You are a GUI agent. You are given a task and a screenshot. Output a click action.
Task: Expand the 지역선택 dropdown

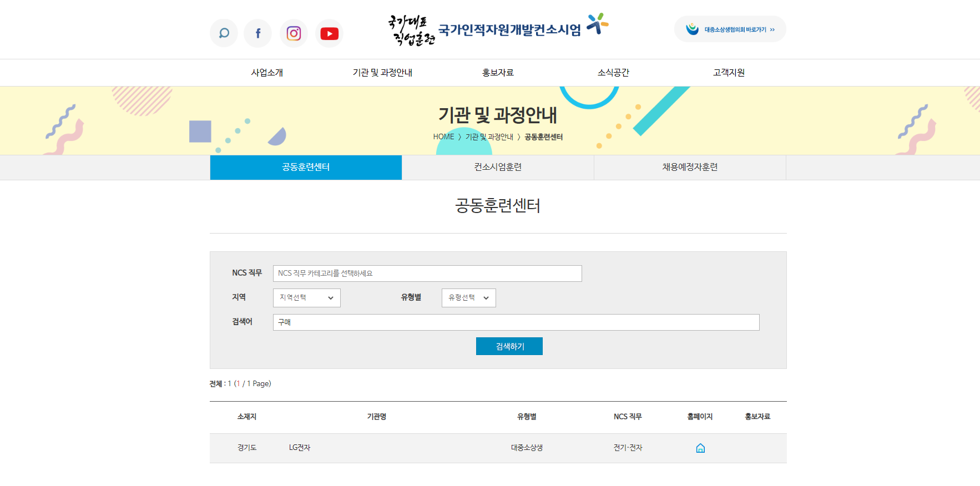click(x=306, y=298)
